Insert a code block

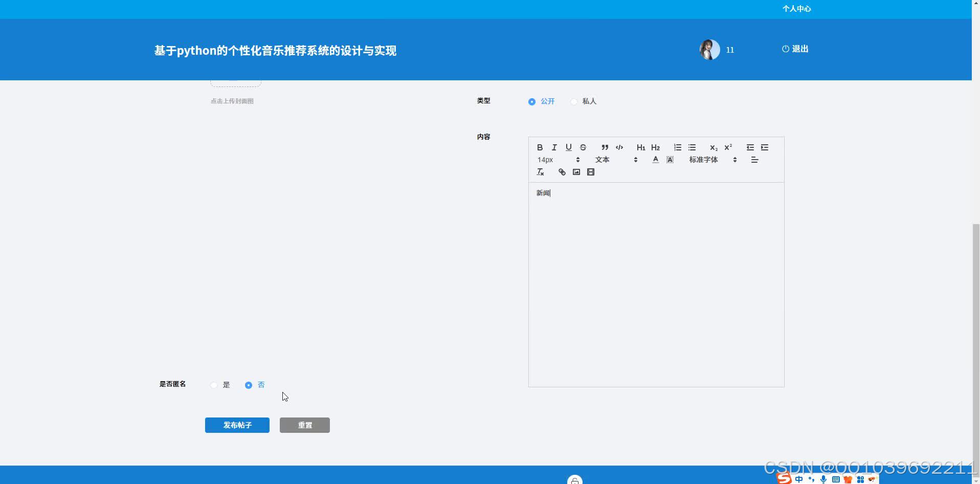click(x=619, y=147)
